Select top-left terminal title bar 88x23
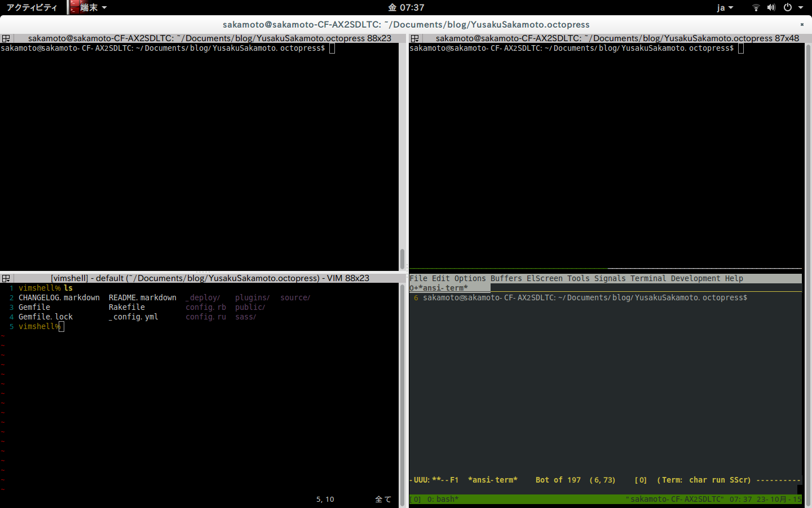 click(x=209, y=38)
